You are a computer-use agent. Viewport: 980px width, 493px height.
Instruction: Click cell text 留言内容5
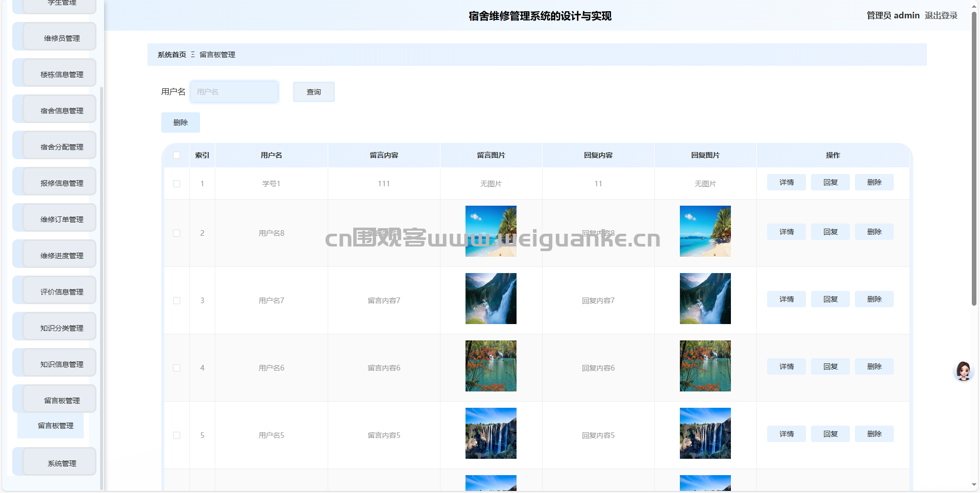(384, 435)
